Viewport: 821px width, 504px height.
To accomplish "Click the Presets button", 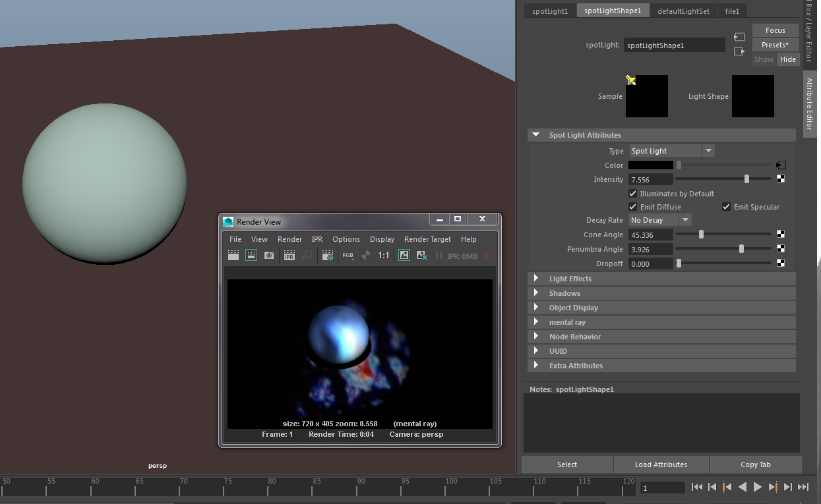I will click(775, 45).
